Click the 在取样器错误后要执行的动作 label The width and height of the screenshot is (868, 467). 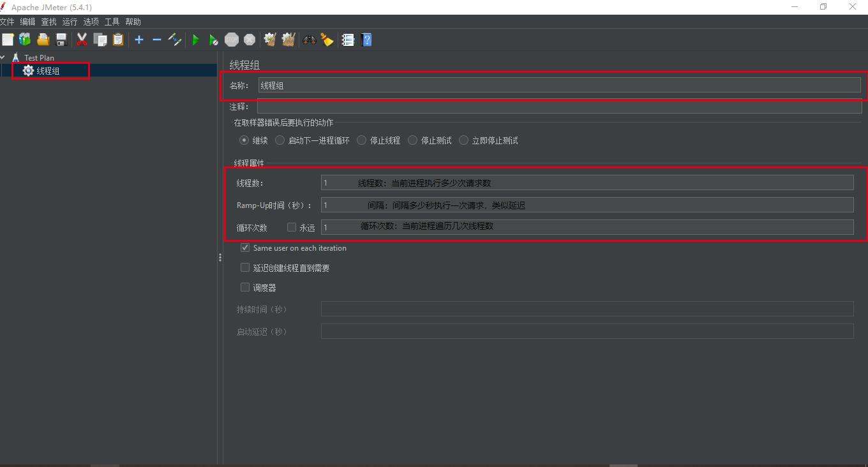(283, 122)
